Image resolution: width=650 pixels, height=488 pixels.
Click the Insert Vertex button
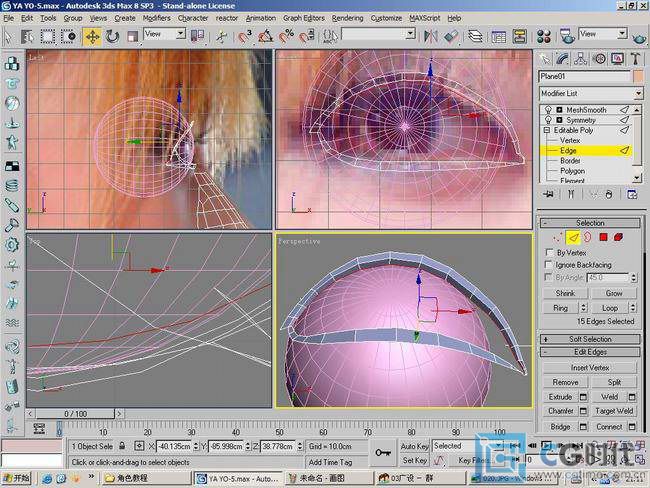(x=589, y=368)
